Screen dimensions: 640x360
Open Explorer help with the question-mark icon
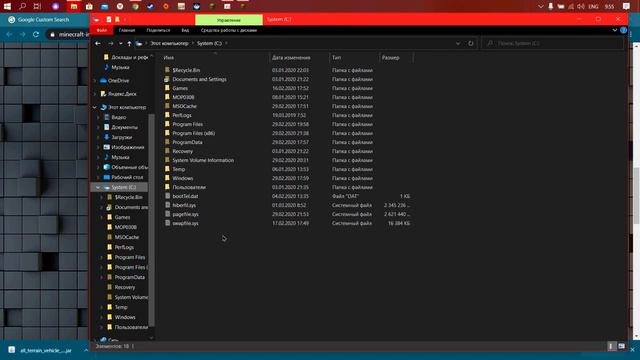tap(623, 30)
